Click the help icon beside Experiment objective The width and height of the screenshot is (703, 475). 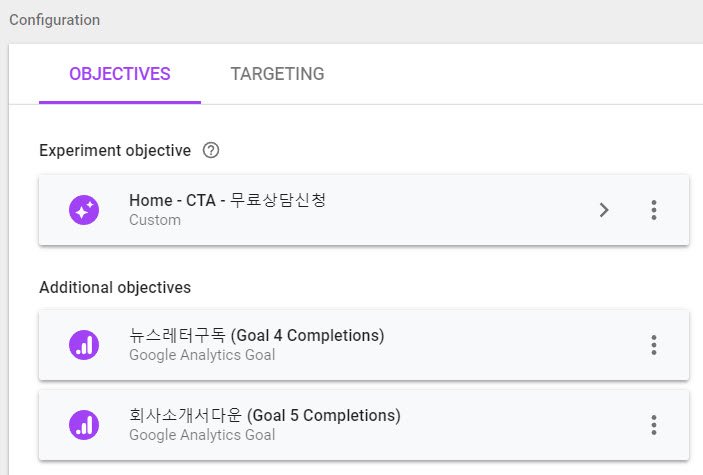210,151
